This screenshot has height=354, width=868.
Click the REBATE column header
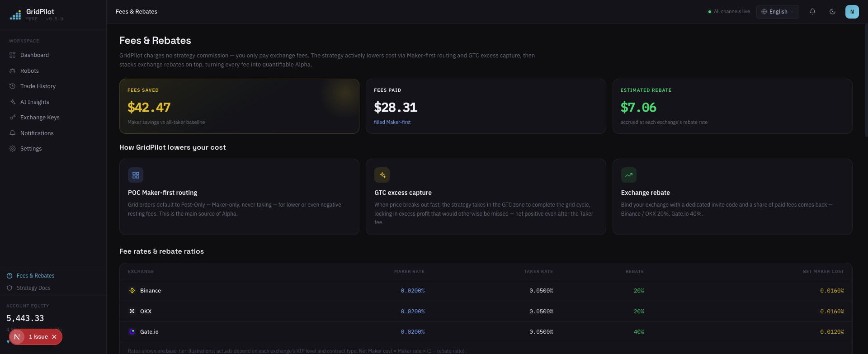coord(635,272)
